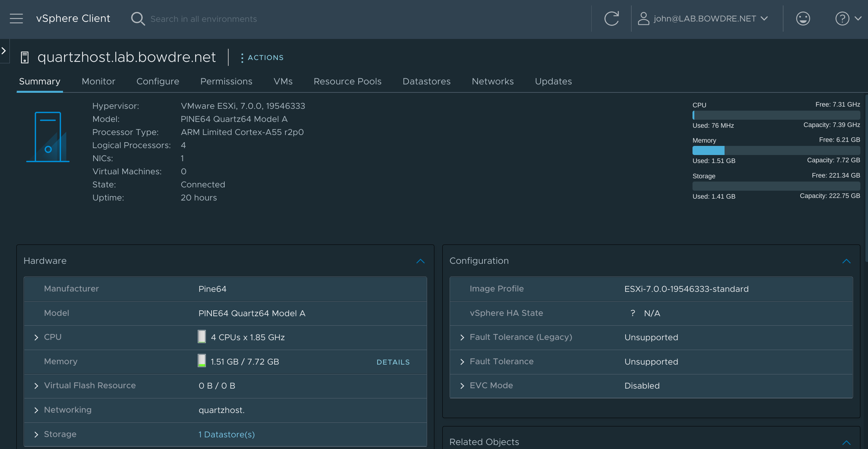The image size is (868, 449).
Task: Click the search in all environments field
Action: pos(204,19)
